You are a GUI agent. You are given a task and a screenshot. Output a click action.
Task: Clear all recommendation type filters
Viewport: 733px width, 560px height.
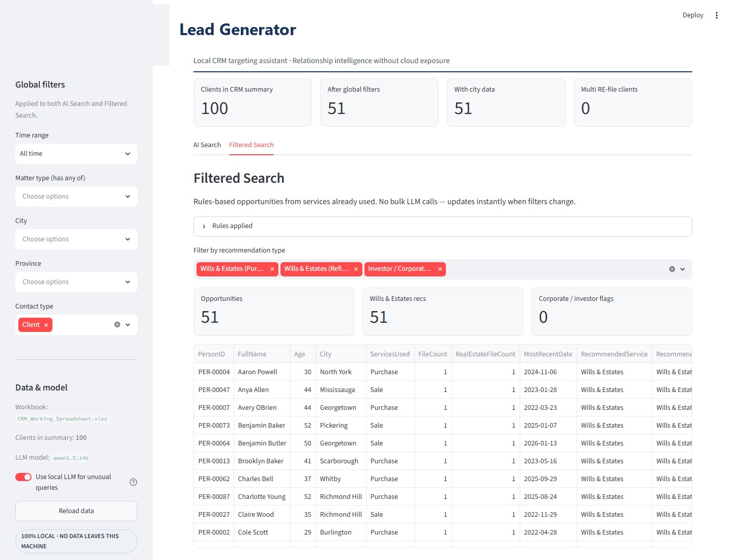pyautogui.click(x=672, y=269)
